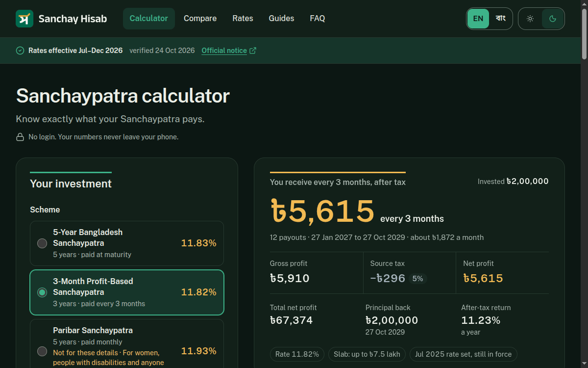This screenshot has width=588, height=368.
Task: Switch language to Bangla
Action: (500, 19)
